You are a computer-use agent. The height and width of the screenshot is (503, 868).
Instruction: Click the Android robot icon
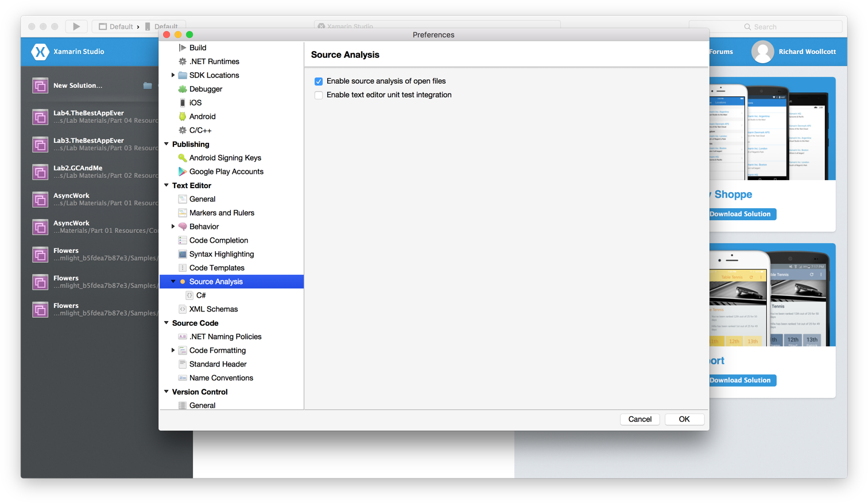coord(183,116)
